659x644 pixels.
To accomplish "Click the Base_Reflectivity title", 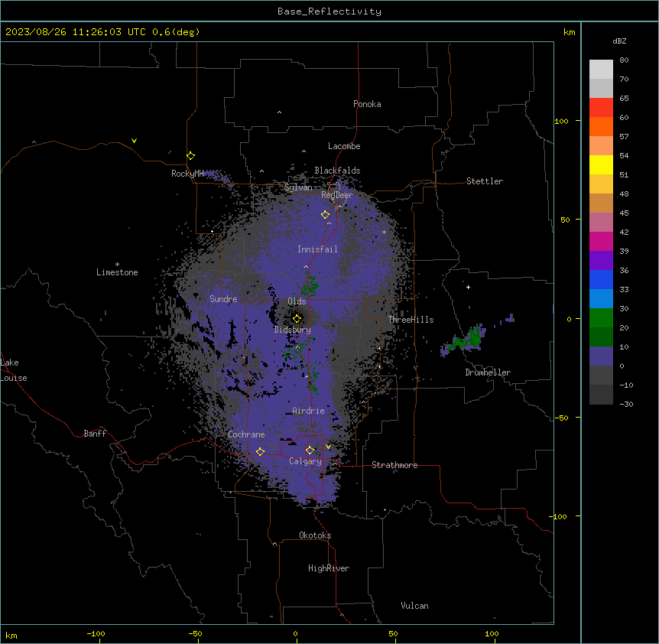I will click(329, 11).
